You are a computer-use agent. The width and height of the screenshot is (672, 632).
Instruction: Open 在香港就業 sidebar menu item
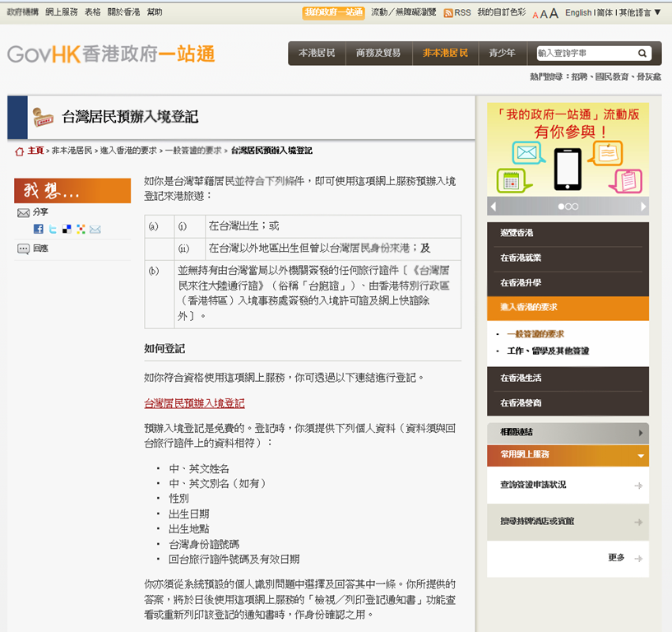[568, 258]
